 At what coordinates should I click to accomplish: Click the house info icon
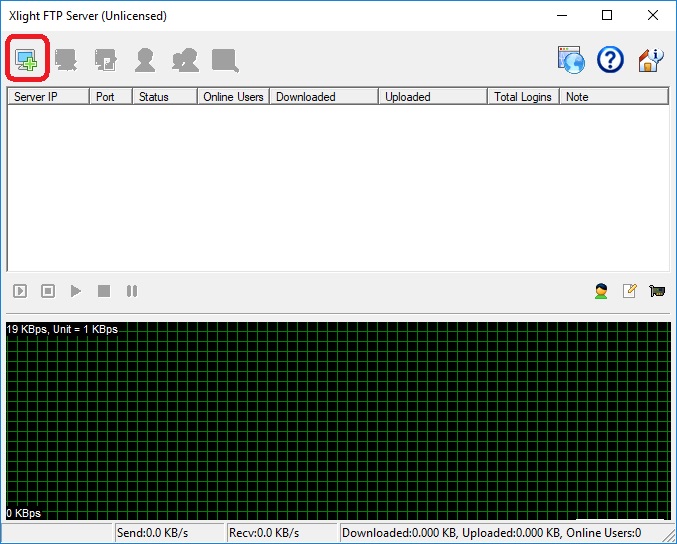coord(650,60)
